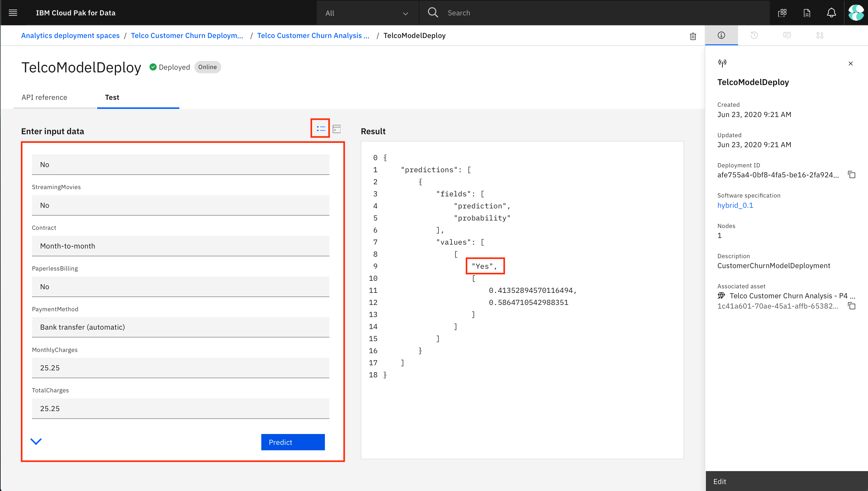Click the MonthlyCharges input field
The height and width of the screenshot is (491, 868).
[x=180, y=368]
